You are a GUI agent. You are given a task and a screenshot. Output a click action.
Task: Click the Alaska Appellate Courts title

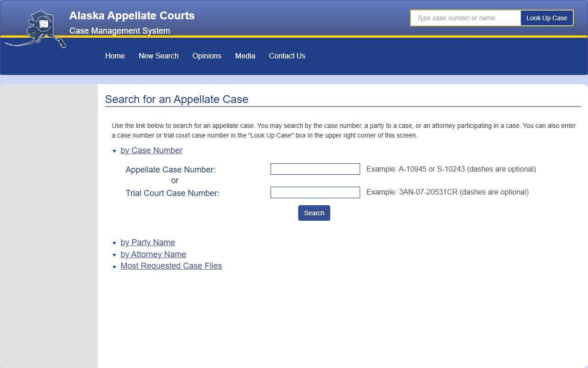tap(132, 16)
